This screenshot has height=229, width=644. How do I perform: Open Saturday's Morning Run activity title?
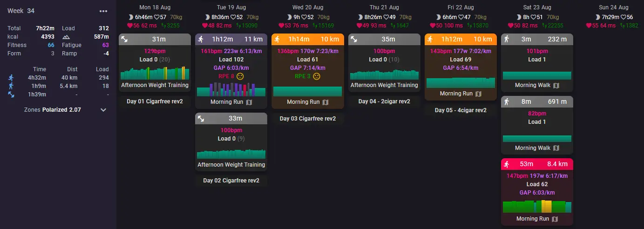(x=533, y=219)
